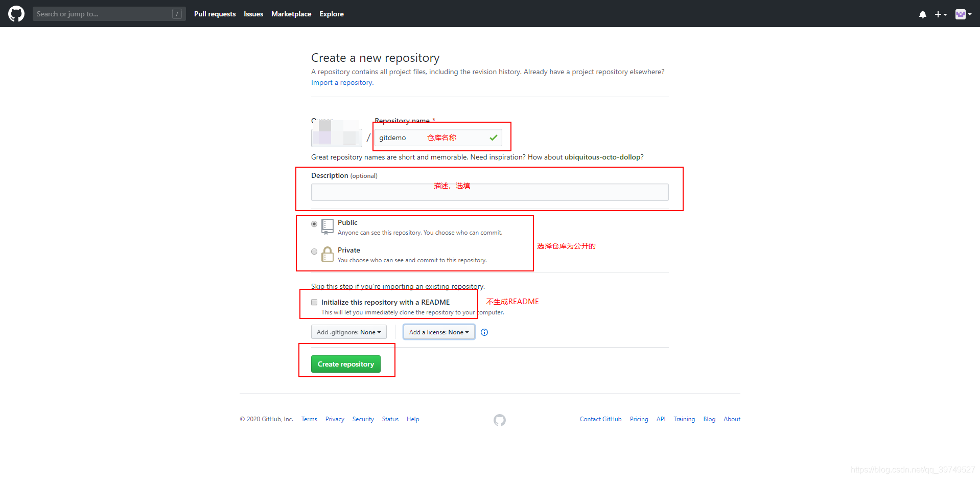
Task: Click the Repository name input field
Action: pyautogui.click(x=438, y=138)
